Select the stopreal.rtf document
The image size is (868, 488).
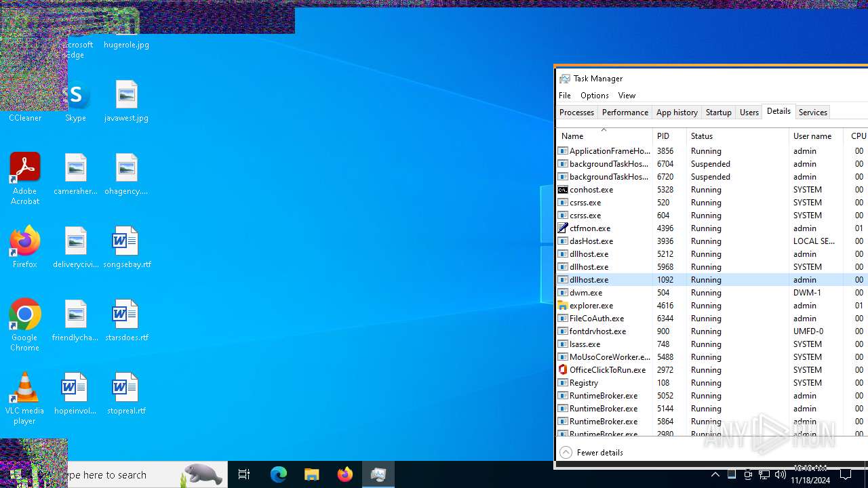click(x=126, y=394)
